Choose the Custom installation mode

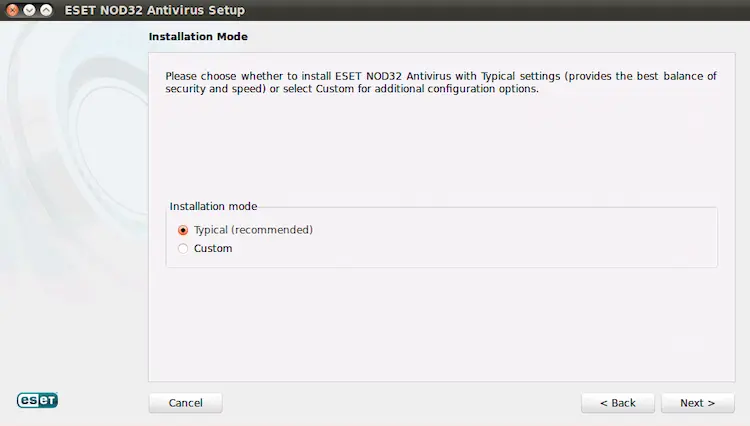coord(183,249)
